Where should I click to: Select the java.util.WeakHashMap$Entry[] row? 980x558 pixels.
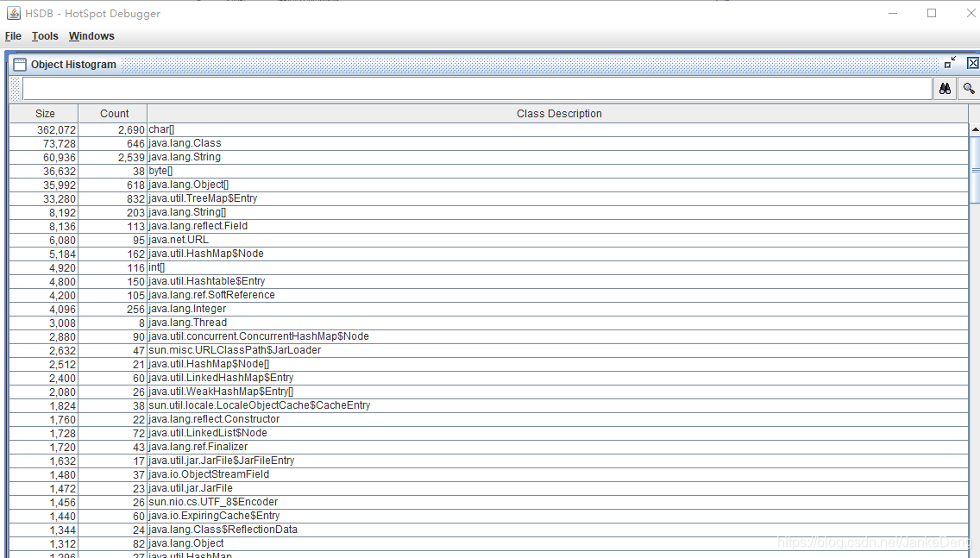[489, 392]
